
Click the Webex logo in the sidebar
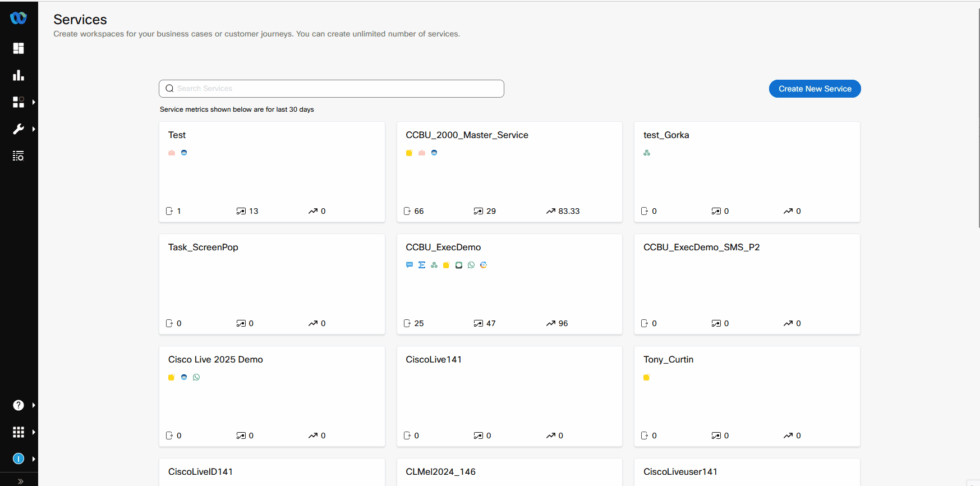pos(19,18)
